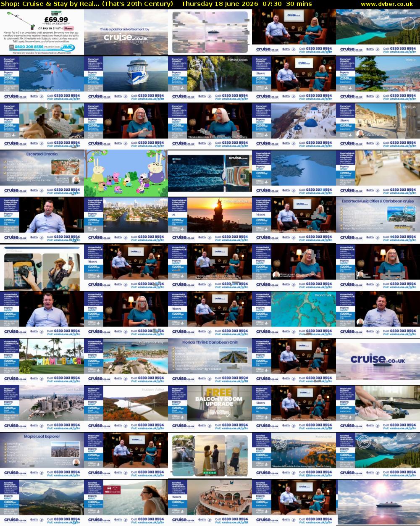Viewport: 420px width, 526px height.
Task: Click the large cruise.co.uk logo thumbnail
Action: 378,361
